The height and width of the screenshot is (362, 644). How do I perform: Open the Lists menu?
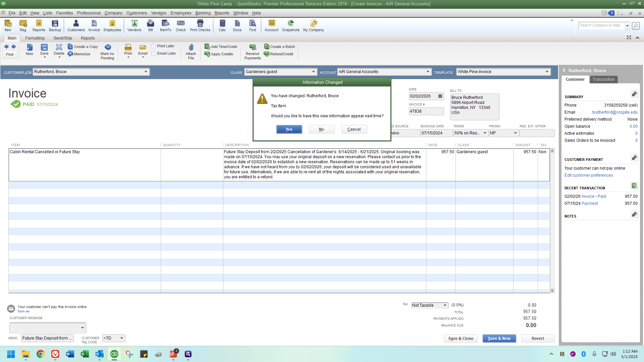[48, 13]
